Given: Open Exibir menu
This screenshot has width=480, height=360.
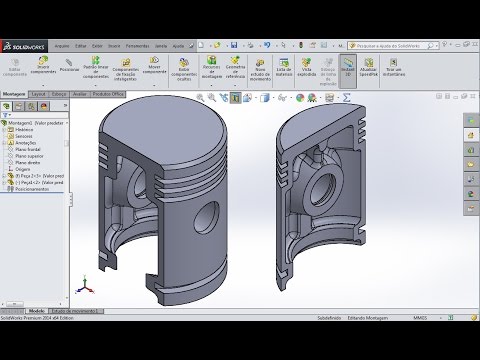Looking at the screenshot, I should click(x=97, y=46).
